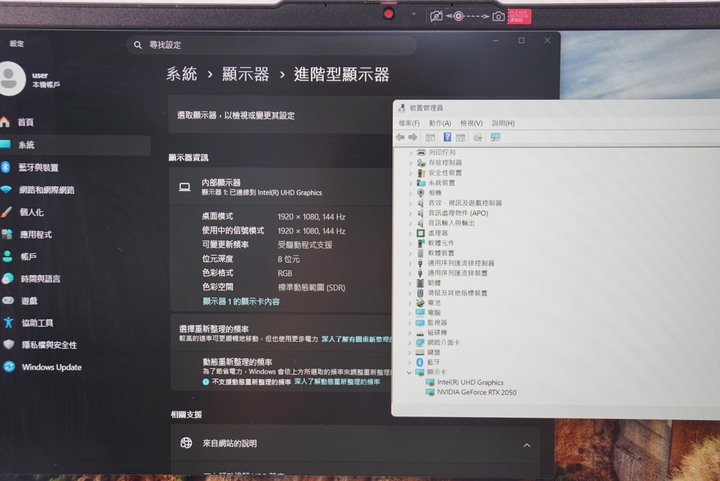The height and width of the screenshot is (481, 720).
Task: Collapse the 顯示卡 node
Action: coord(409,372)
